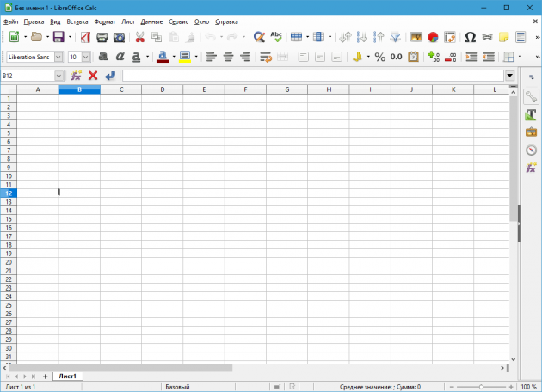Open sidebar Styles panel
542x392 pixels.
(531, 114)
